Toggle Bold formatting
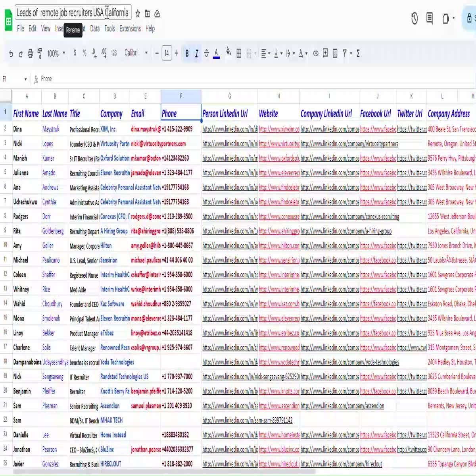 coord(187,54)
